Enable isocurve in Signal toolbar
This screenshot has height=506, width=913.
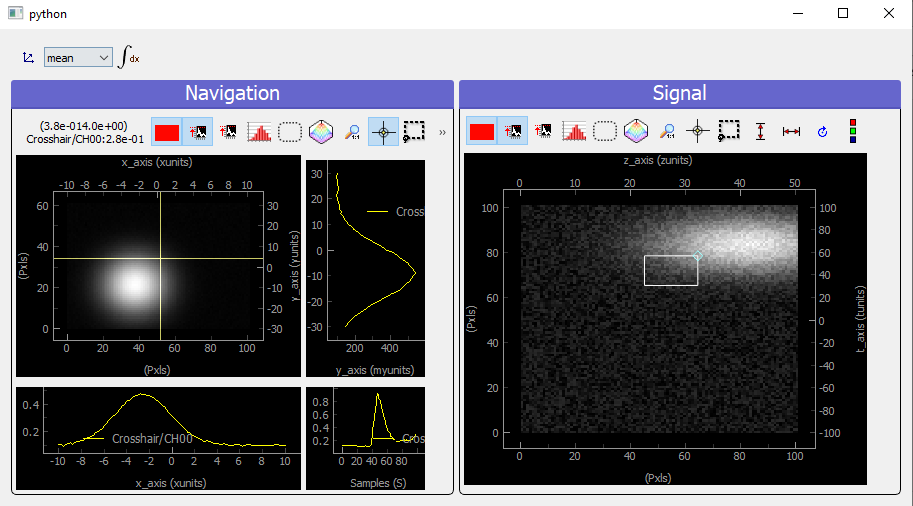click(636, 131)
